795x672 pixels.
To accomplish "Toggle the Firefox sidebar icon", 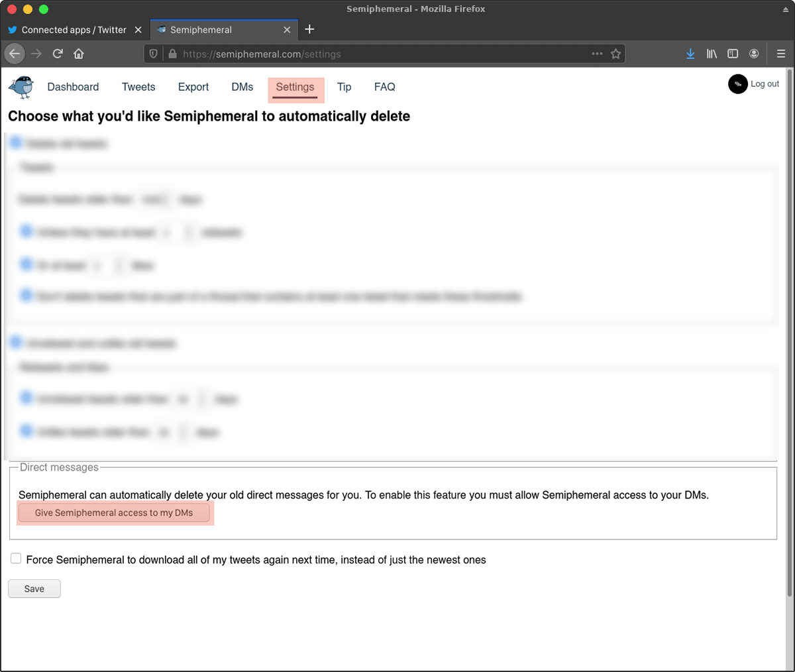I will click(733, 54).
